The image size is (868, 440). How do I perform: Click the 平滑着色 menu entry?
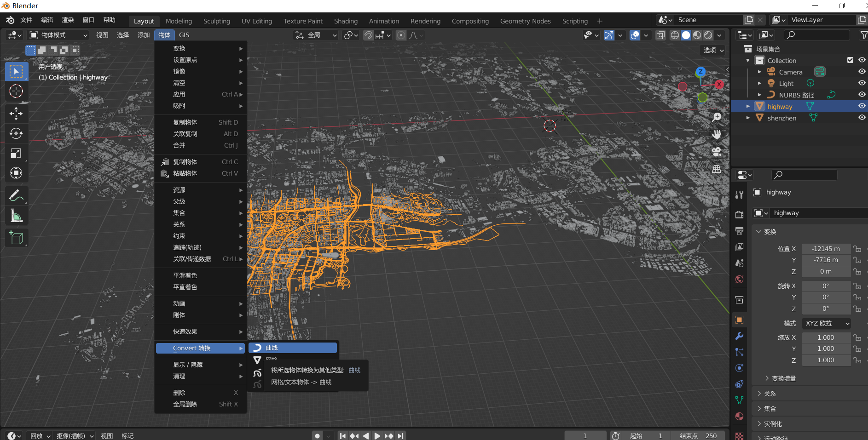201,275
